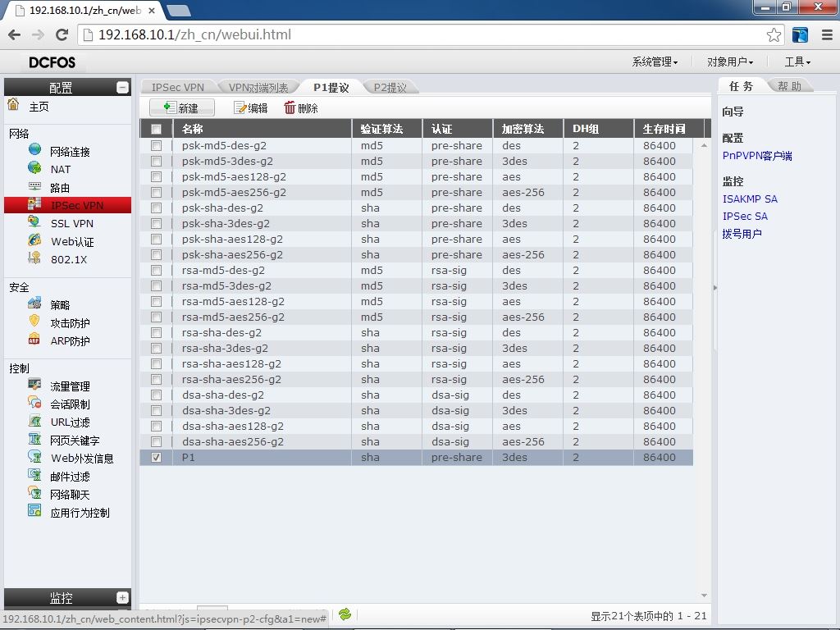
Task: Open the IPSec SA link
Action: (745, 217)
